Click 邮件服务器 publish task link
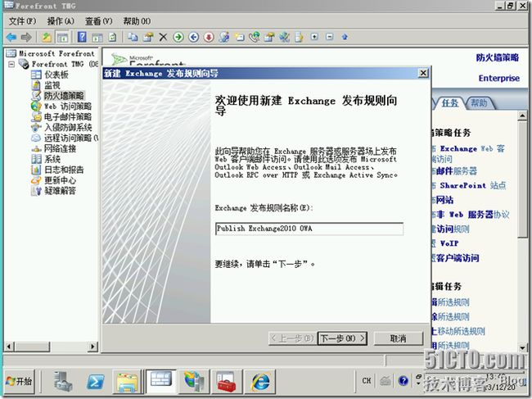 [x=454, y=170]
